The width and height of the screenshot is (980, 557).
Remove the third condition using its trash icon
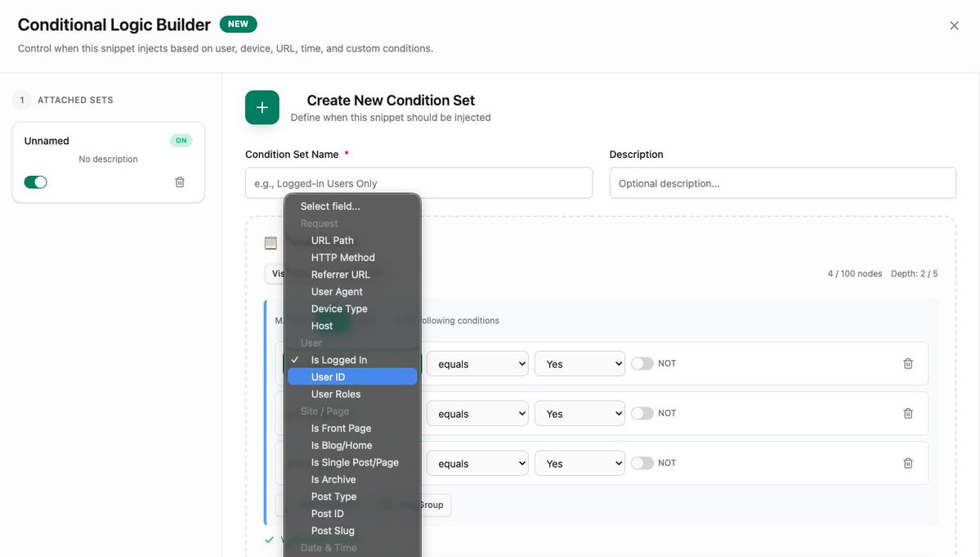tap(907, 462)
